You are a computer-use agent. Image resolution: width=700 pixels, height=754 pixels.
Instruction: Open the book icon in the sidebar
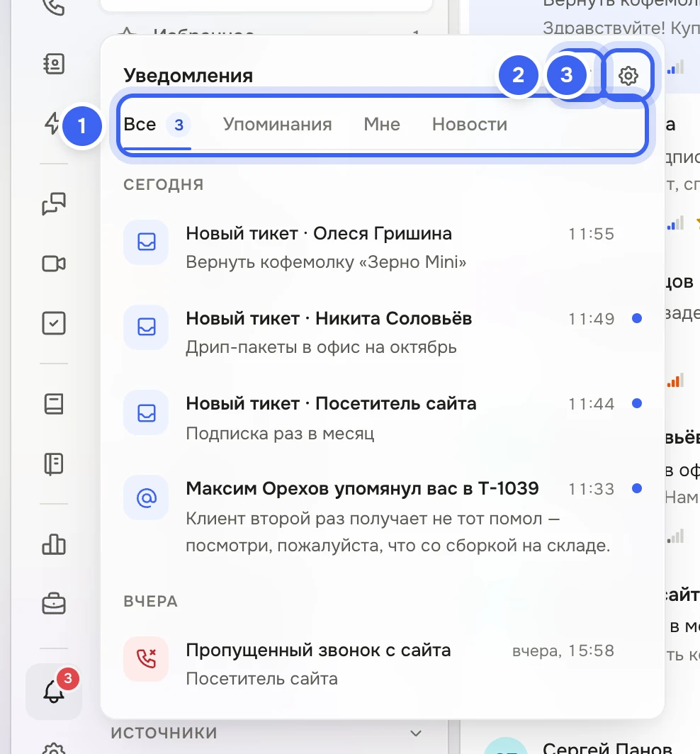coord(54,404)
